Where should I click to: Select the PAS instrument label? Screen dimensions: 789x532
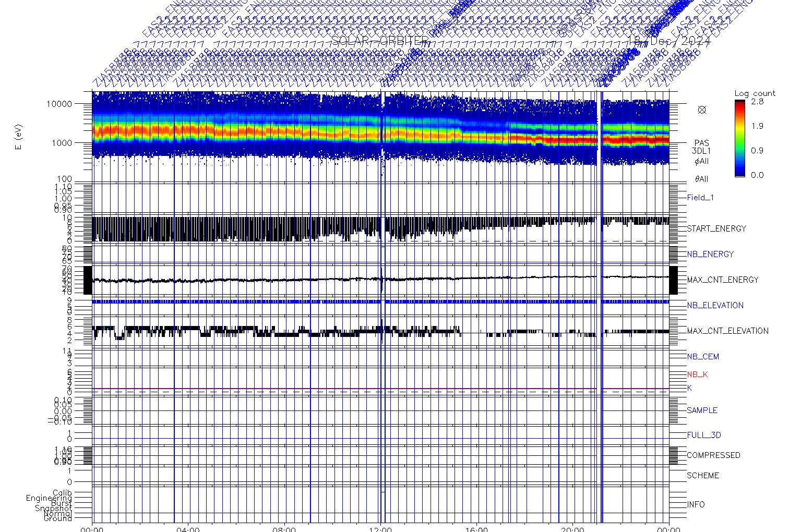pos(702,143)
